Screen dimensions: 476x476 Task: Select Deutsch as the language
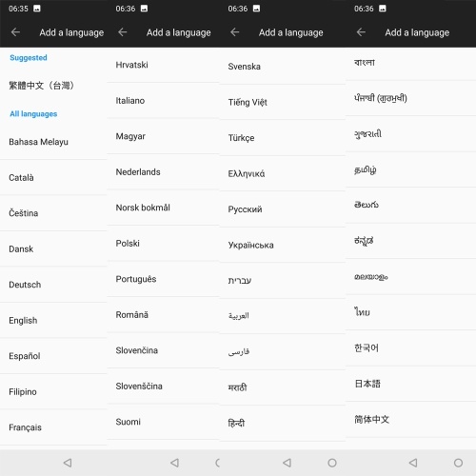(53, 285)
